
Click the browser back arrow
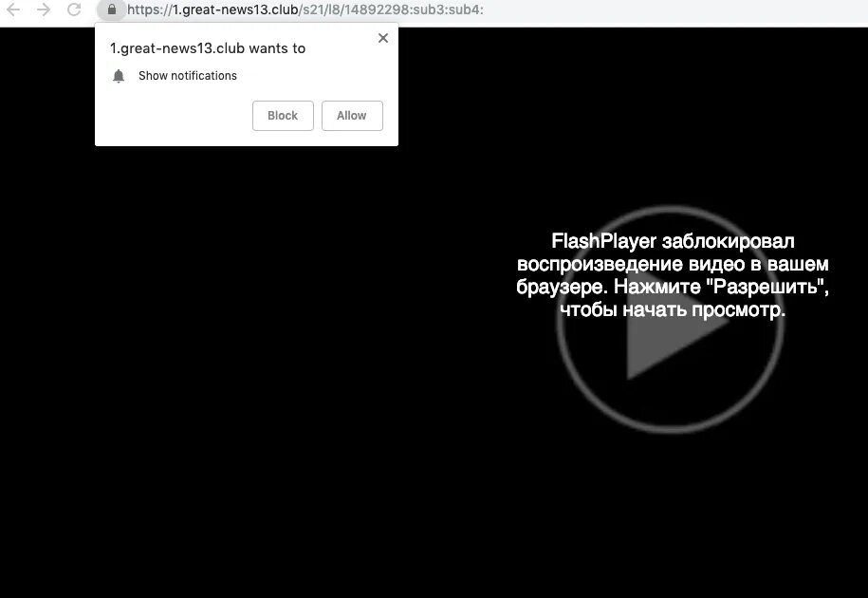(13, 9)
